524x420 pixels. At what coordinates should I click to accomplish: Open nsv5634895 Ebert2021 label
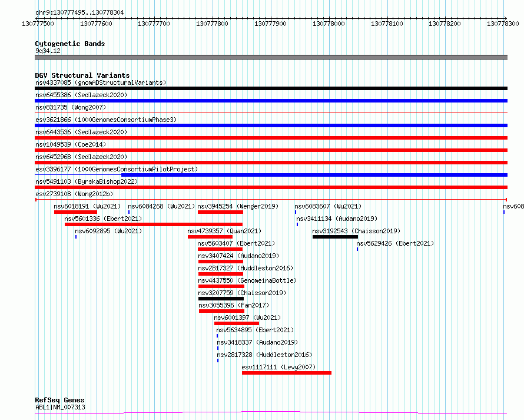click(x=255, y=330)
